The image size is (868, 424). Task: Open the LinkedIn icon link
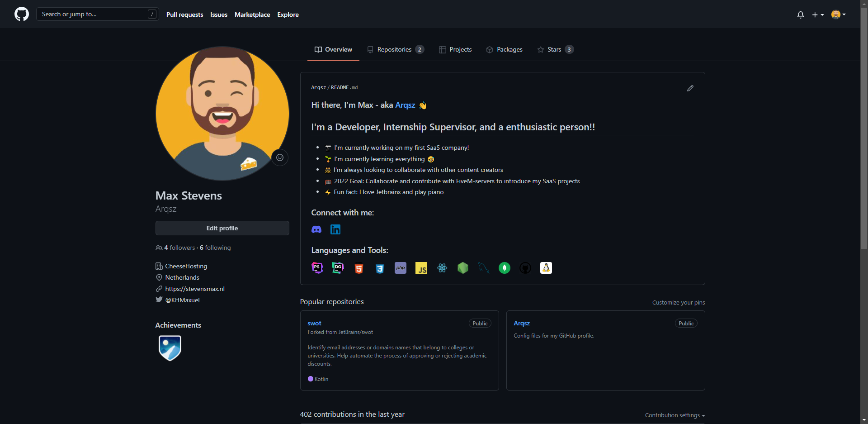[x=335, y=229]
